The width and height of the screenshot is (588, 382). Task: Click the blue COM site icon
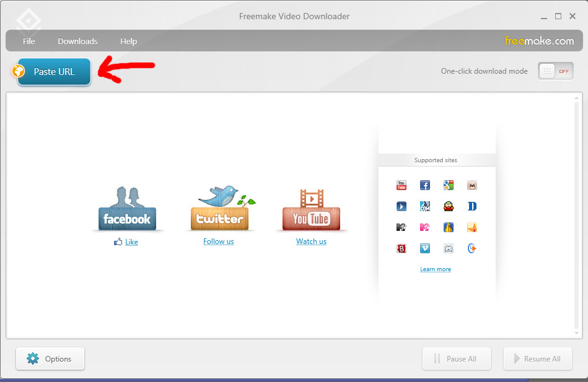point(425,206)
